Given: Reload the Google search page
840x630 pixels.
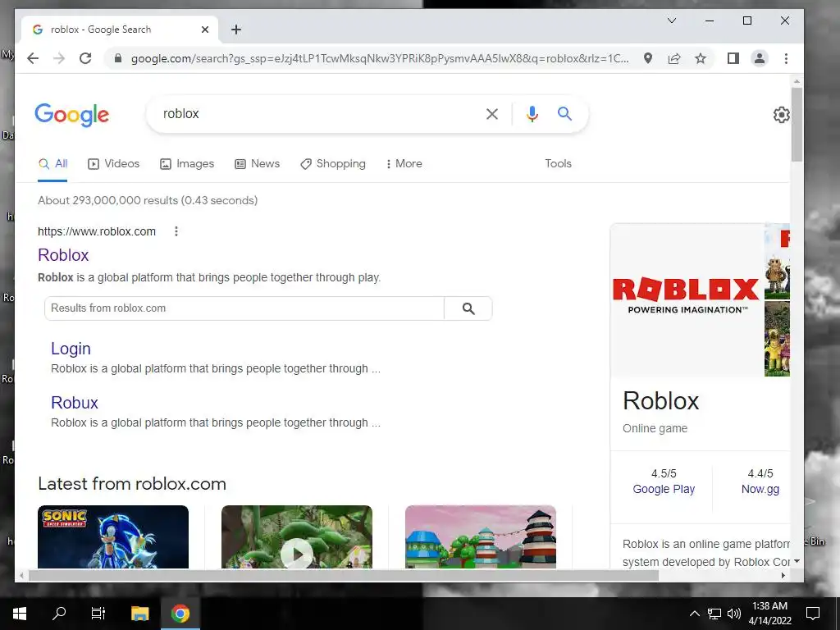Looking at the screenshot, I should 85,58.
